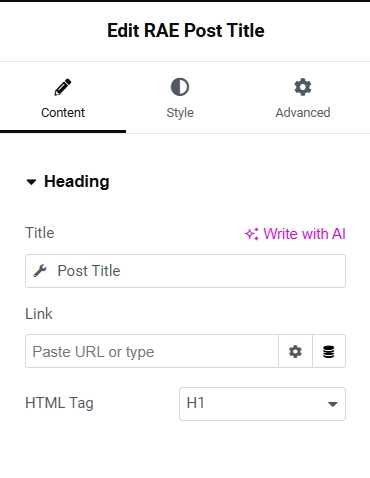Click the gear icon above Advanced
The height and width of the screenshot is (478, 370).
click(303, 87)
